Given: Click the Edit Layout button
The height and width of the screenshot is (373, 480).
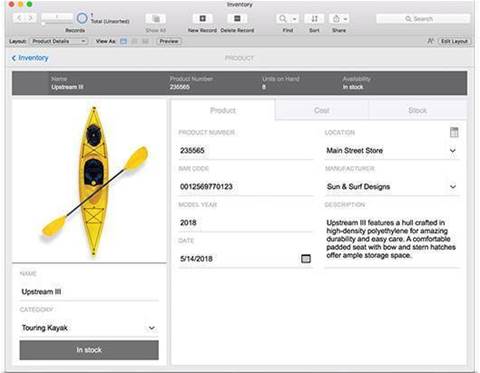Looking at the screenshot, I should point(454,41).
